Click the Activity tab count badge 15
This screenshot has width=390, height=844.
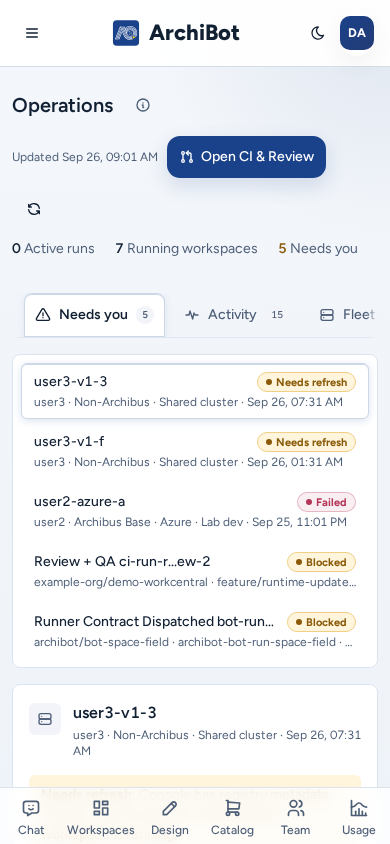277,315
